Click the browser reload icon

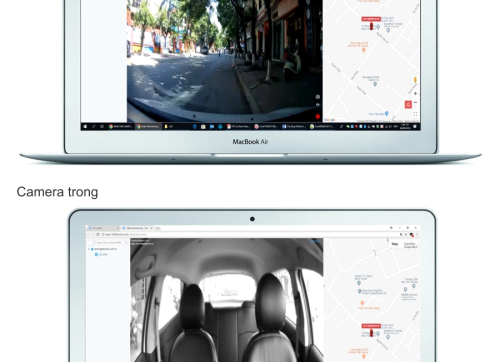[x=98, y=234]
